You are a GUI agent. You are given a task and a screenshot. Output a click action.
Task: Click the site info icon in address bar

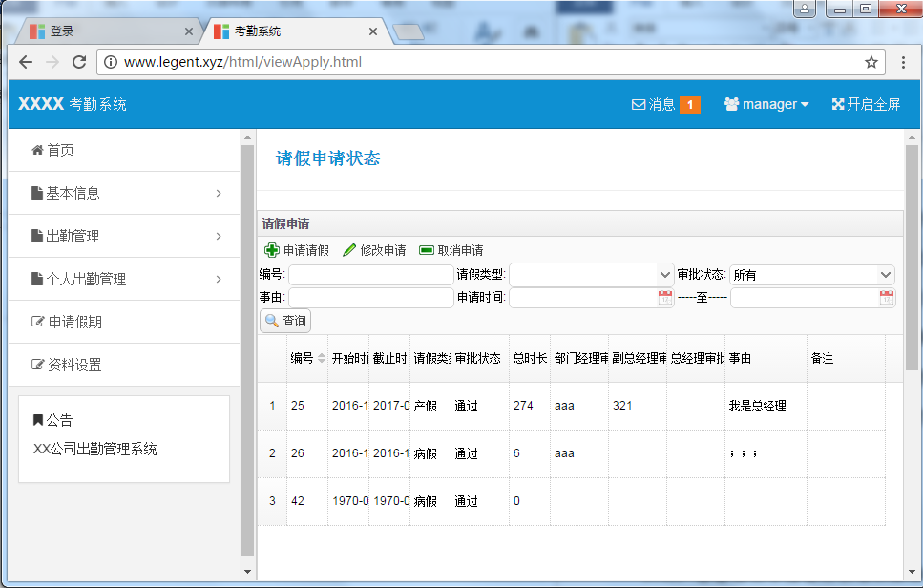111,62
